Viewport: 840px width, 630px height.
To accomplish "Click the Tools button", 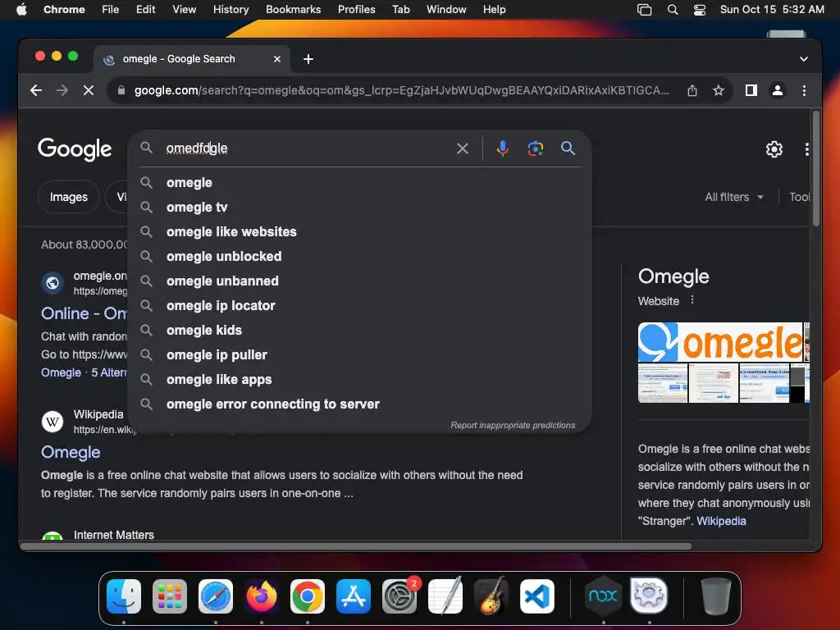I will pyautogui.click(x=799, y=197).
